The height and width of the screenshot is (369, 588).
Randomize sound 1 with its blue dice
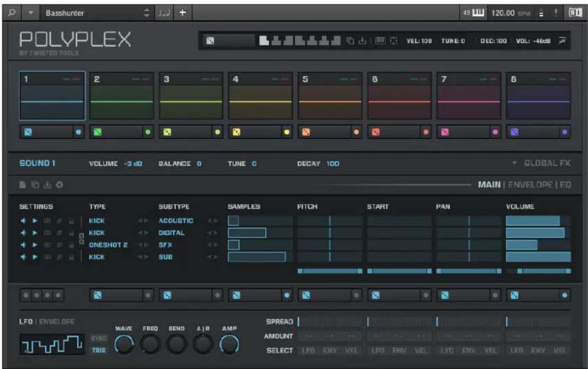(x=28, y=132)
